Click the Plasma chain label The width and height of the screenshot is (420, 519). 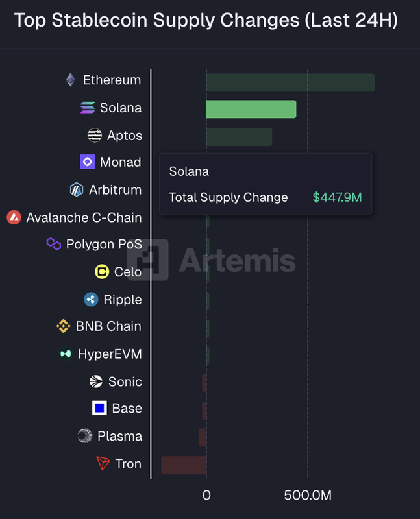pos(119,436)
